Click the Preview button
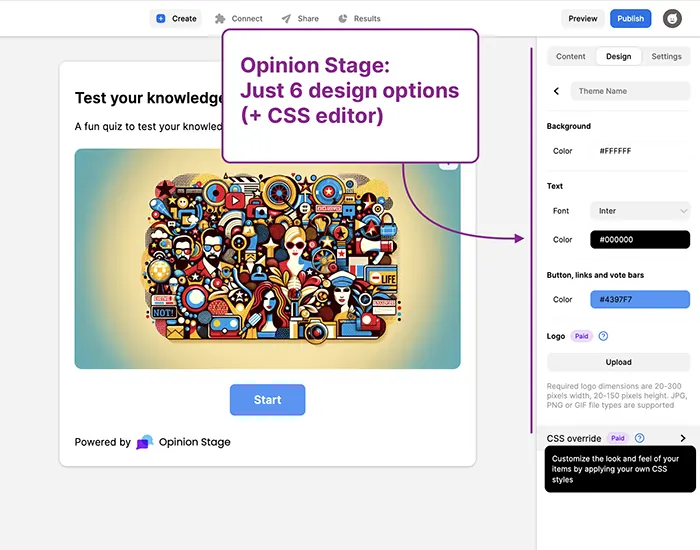The width and height of the screenshot is (700, 550). (583, 19)
